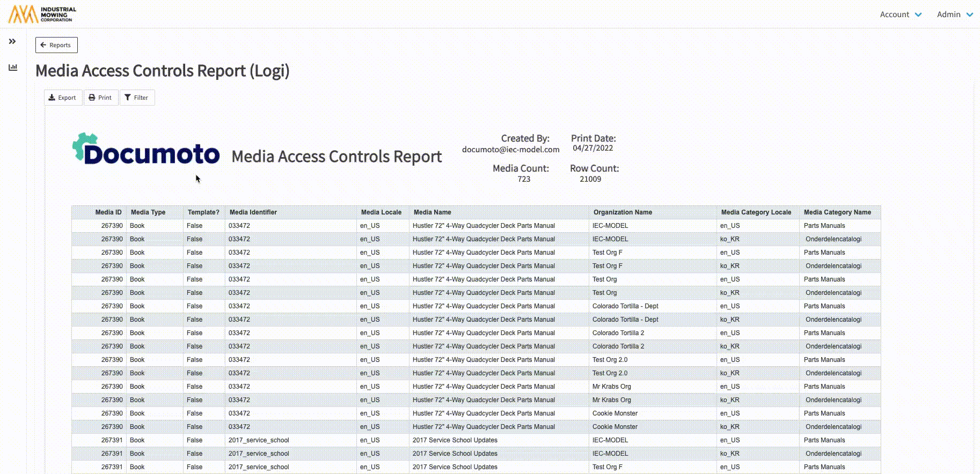Open the Filter options
Screen dimensions: 980x474
pyautogui.click(x=137, y=98)
